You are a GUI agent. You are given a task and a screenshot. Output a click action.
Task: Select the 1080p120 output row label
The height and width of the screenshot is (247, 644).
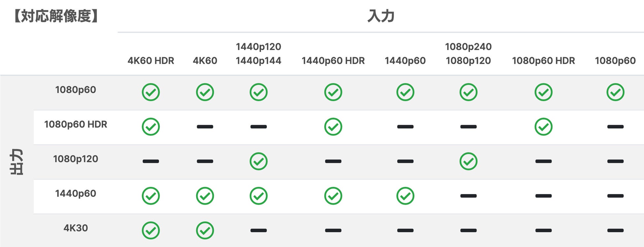(x=76, y=159)
